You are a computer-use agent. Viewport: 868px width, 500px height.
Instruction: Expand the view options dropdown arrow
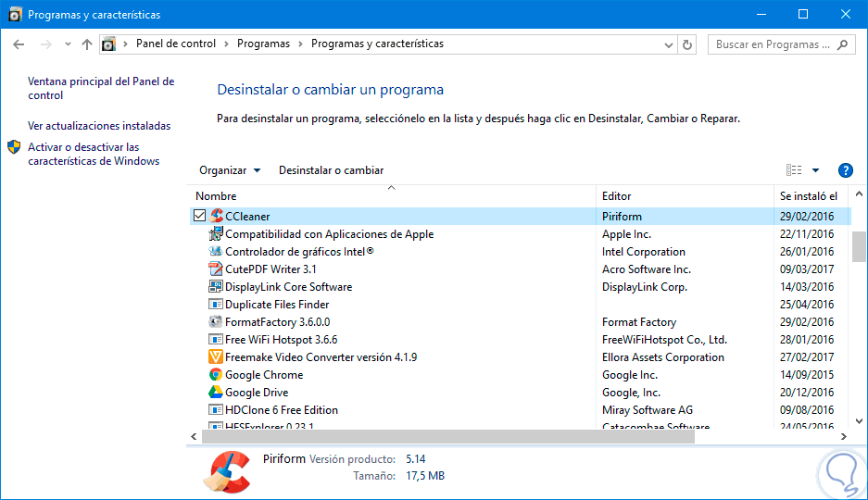point(815,170)
